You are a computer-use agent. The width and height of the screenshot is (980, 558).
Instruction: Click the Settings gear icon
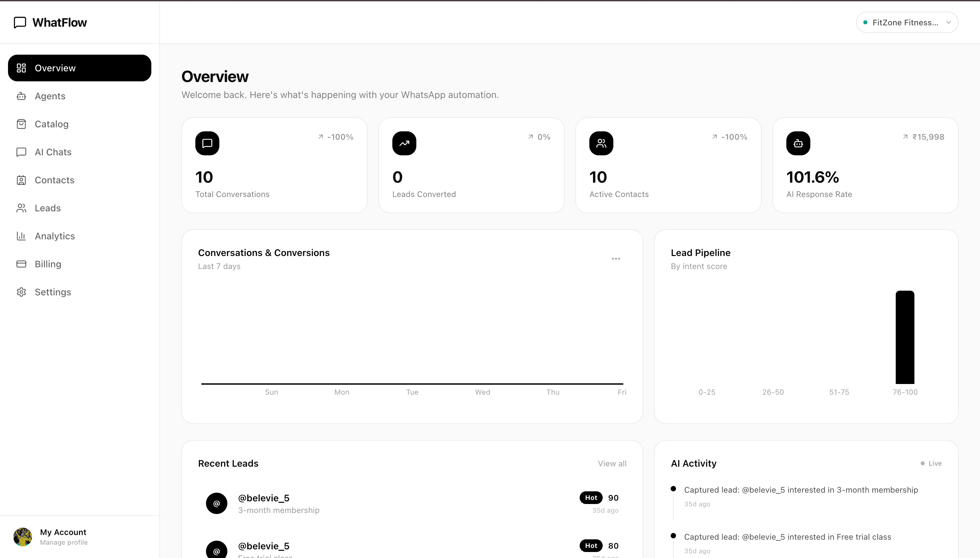(x=21, y=292)
